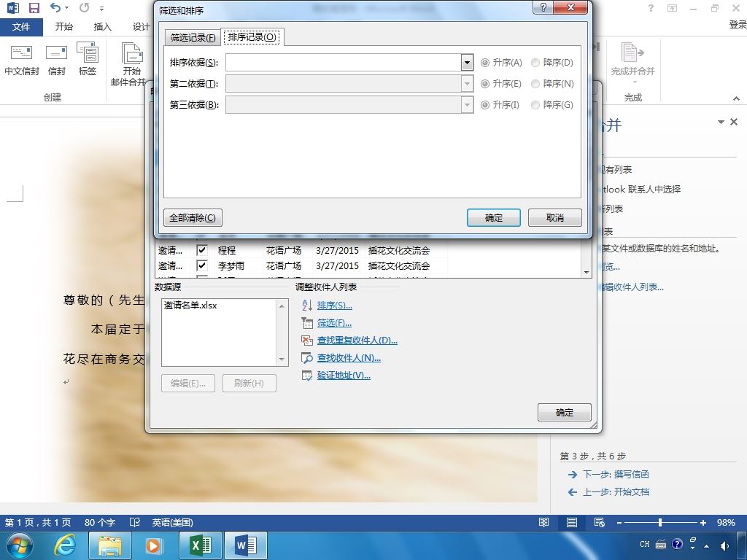Screen dimensions: 747x560
Task: Open the 第二依据 dropdown arrow
Action: (x=467, y=84)
